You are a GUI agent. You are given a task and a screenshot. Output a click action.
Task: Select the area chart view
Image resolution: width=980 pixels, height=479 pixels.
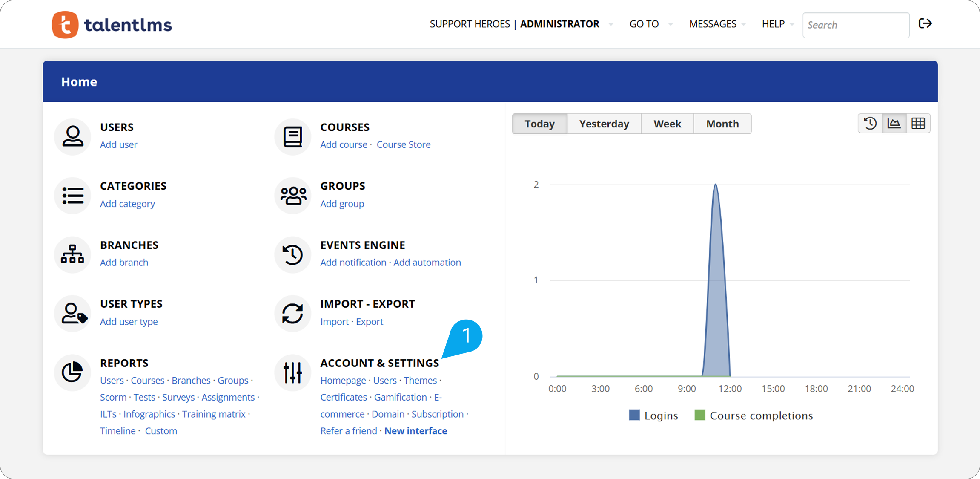894,124
